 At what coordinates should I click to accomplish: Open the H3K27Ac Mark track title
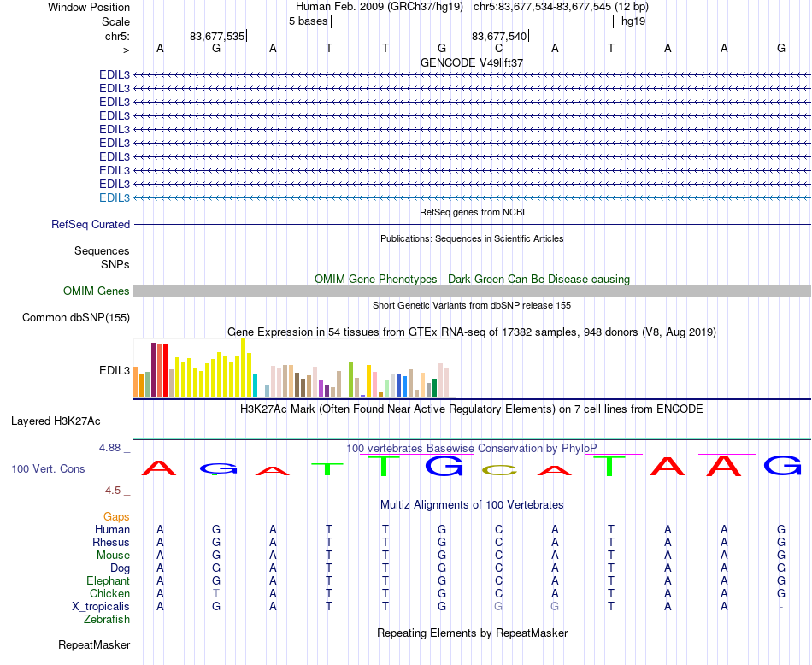click(x=472, y=409)
